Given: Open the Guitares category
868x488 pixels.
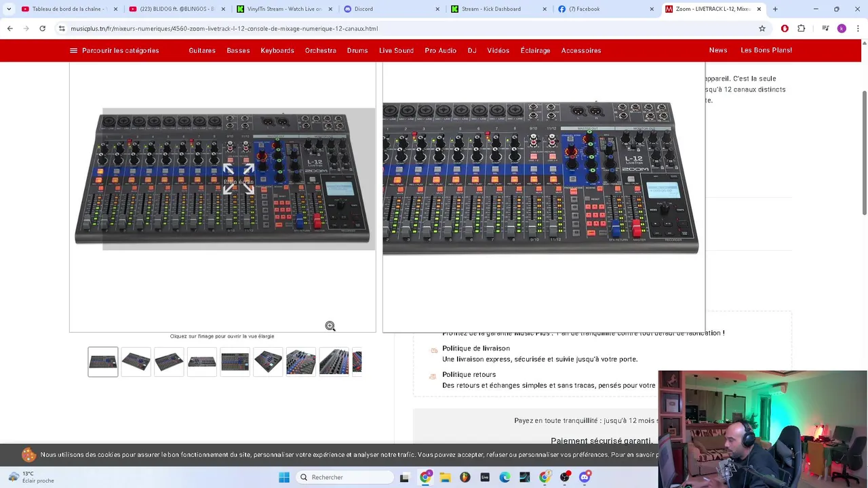Looking at the screenshot, I should point(202,50).
